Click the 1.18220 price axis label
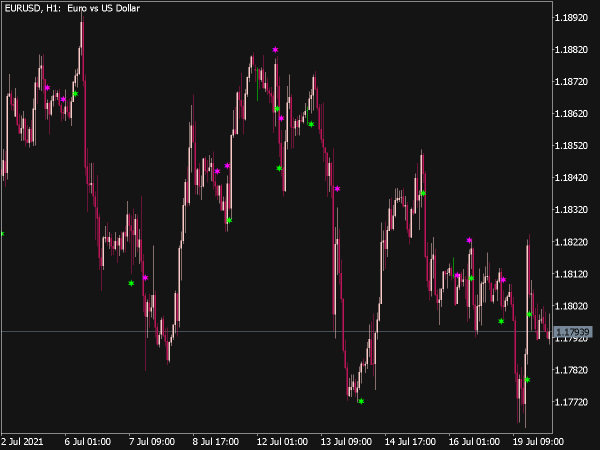Viewport: 600px width, 450px height. (571, 242)
